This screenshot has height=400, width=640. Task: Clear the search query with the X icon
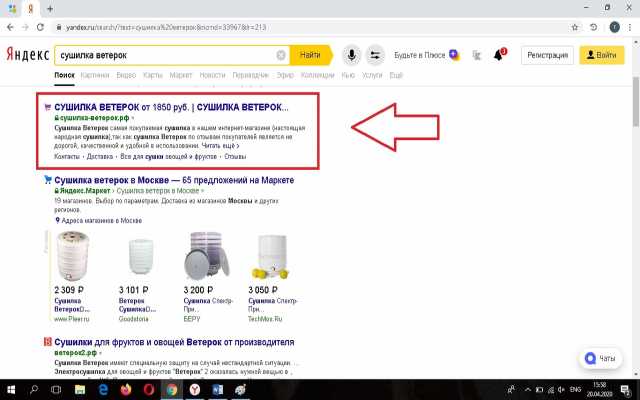pyautogui.click(x=281, y=55)
